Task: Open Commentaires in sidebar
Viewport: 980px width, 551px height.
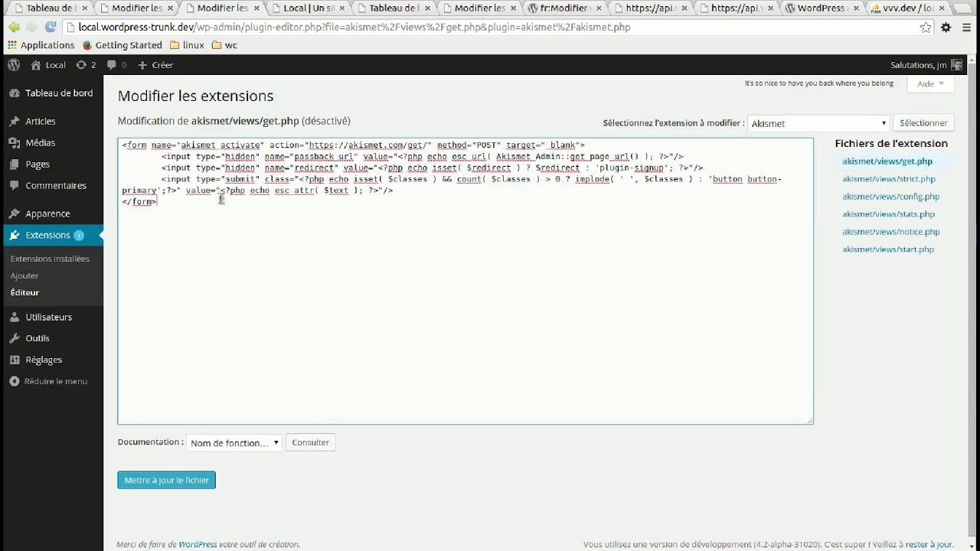Action: [x=51, y=185]
